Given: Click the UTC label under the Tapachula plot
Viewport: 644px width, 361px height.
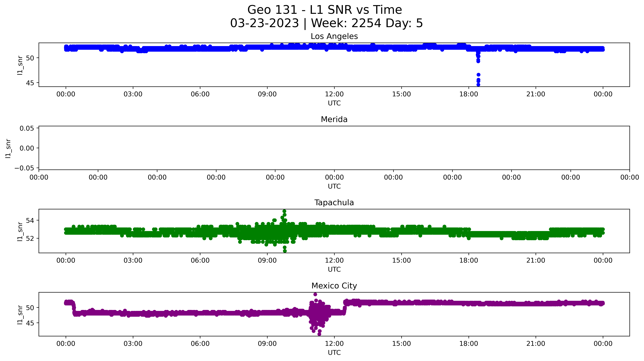Looking at the screenshot, I should point(334,270).
